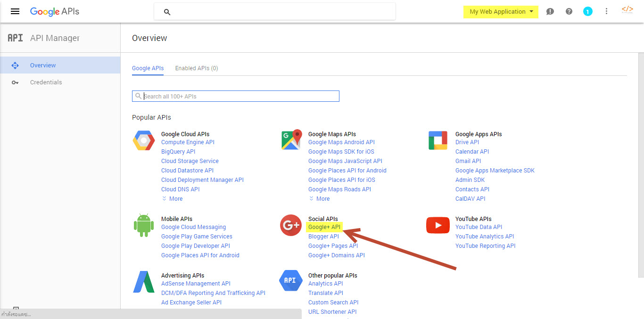Open the feedback exclamation icon
644x319 pixels.
[550, 11]
